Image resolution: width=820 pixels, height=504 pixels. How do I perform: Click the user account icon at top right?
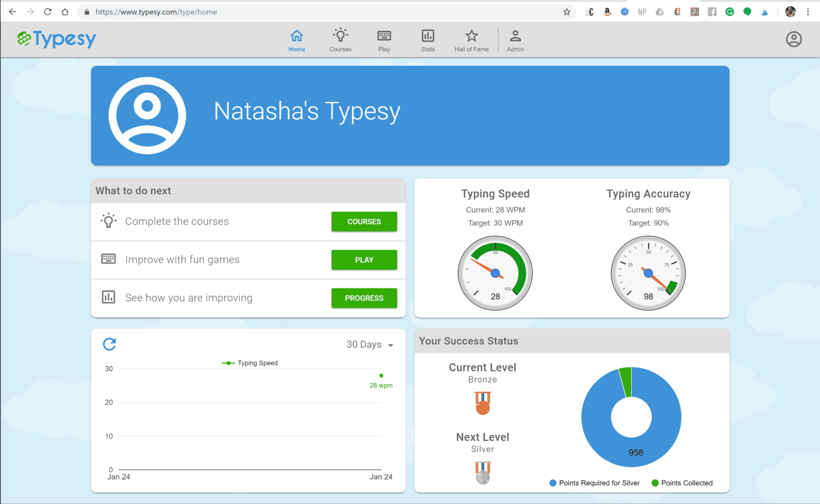pos(793,39)
